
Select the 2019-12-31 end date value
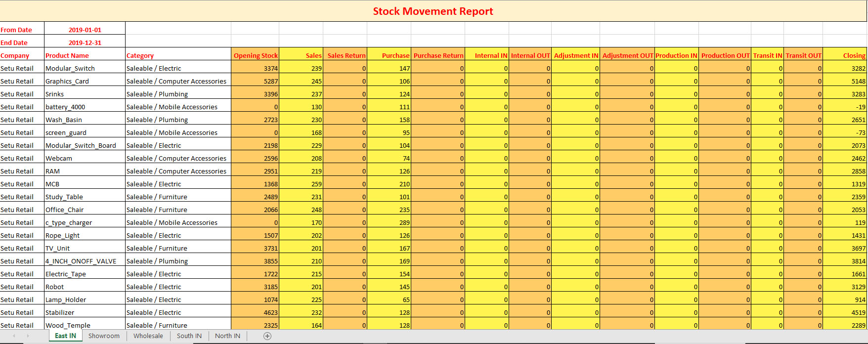[85, 43]
